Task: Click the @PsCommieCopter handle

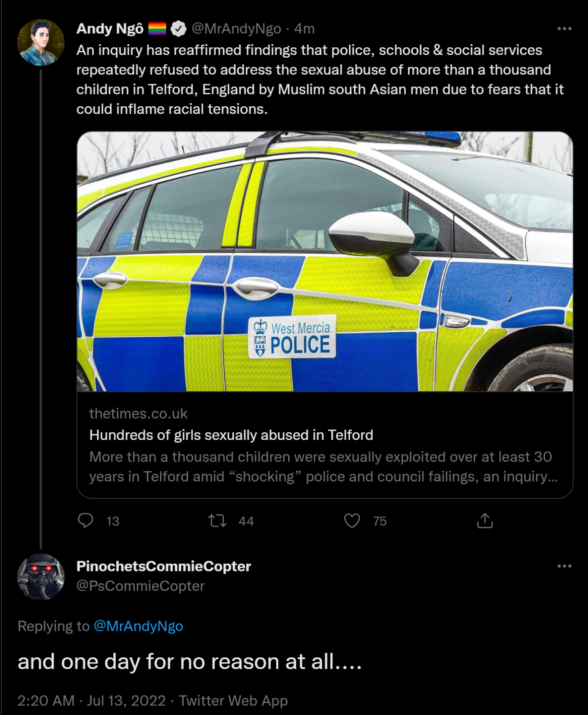Action: click(x=140, y=586)
